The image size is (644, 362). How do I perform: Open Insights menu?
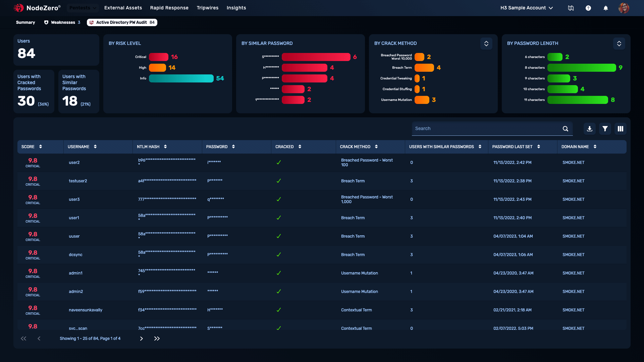click(x=236, y=8)
